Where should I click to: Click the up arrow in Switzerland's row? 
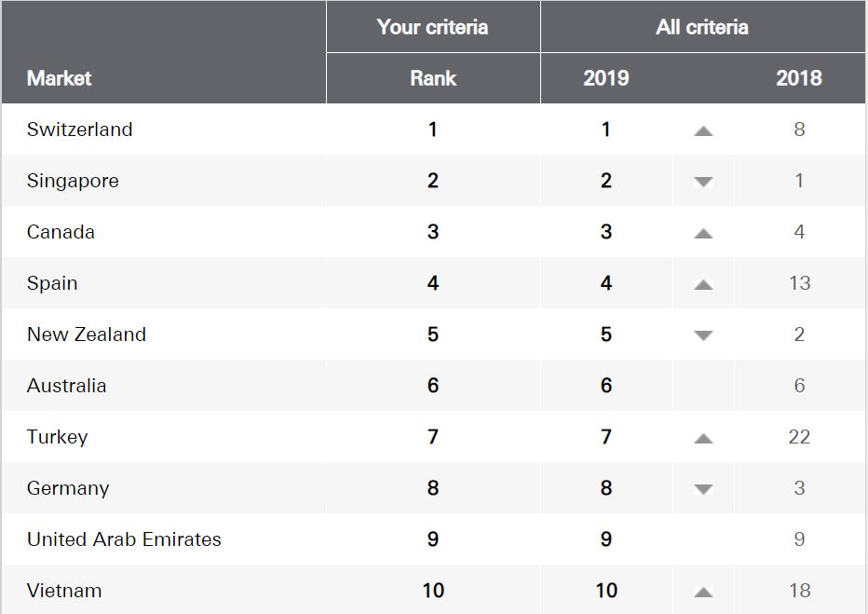click(703, 130)
